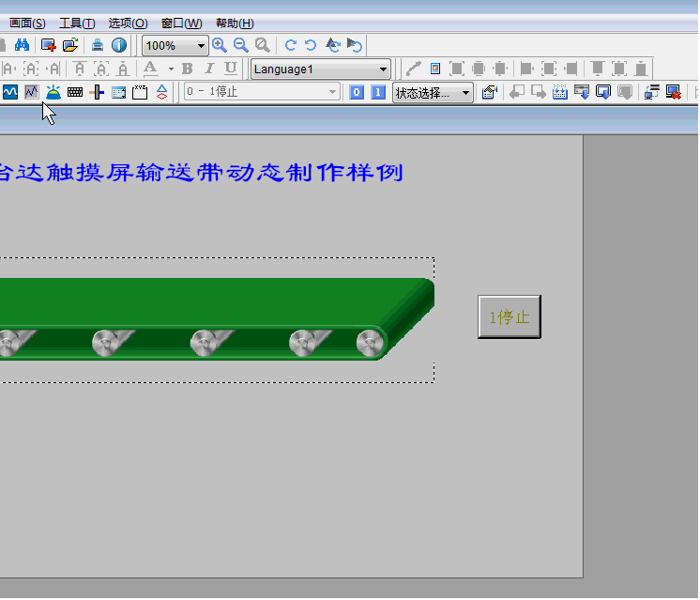Click the properties hand-on-sheet icon
The image size is (700, 600).
(x=490, y=92)
